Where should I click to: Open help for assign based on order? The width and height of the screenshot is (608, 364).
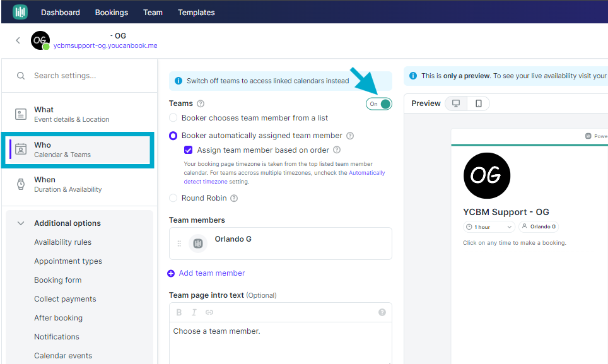(337, 150)
